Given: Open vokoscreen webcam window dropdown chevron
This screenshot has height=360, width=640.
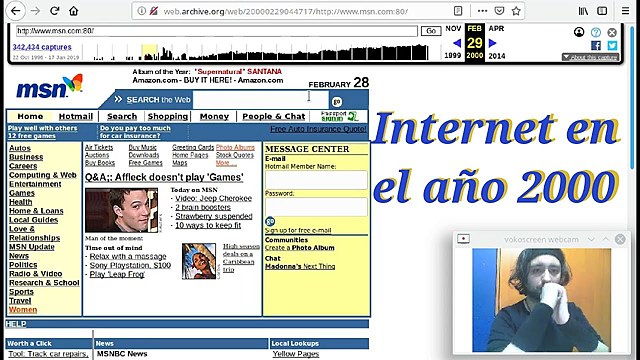Looking at the screenshot, I should point(591,239).
